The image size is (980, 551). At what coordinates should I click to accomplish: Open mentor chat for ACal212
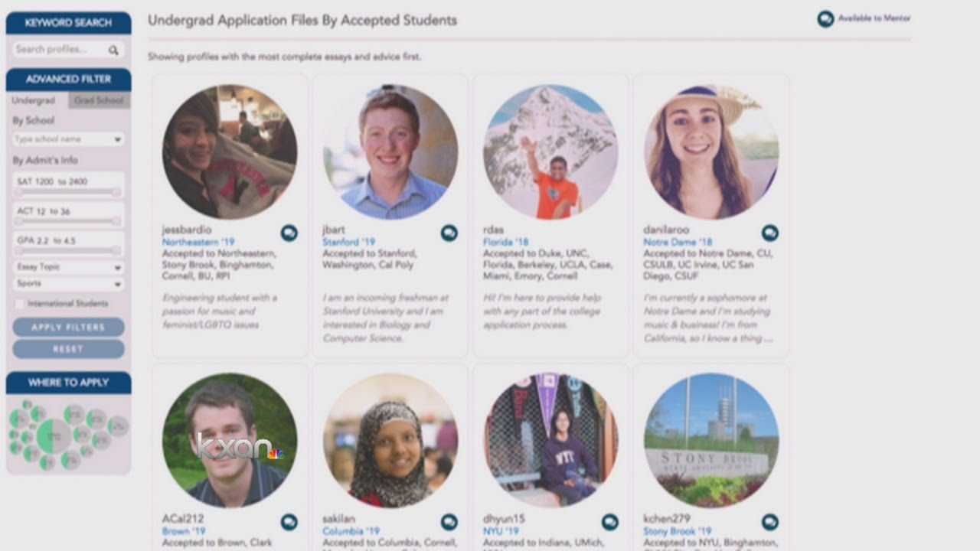[289, 522]
